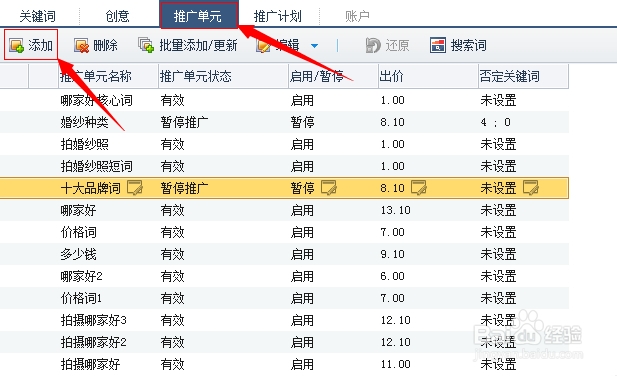Select the 价格词 unit name
Screen dimensions: 617x376
tap(78, 232)
